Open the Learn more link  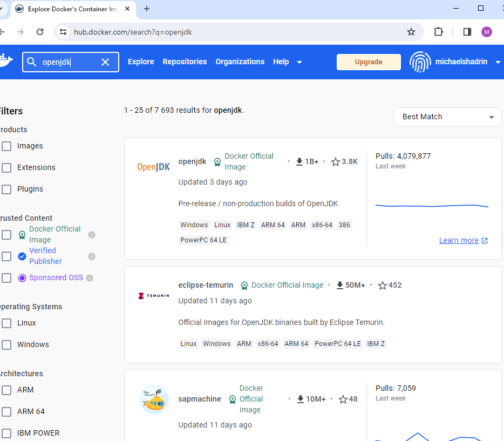point(463,240)
